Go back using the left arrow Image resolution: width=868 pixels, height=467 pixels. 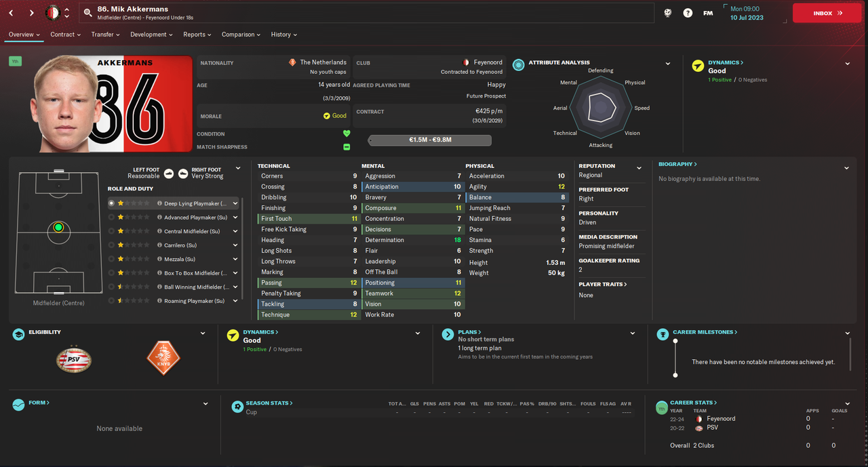(12, 13)
